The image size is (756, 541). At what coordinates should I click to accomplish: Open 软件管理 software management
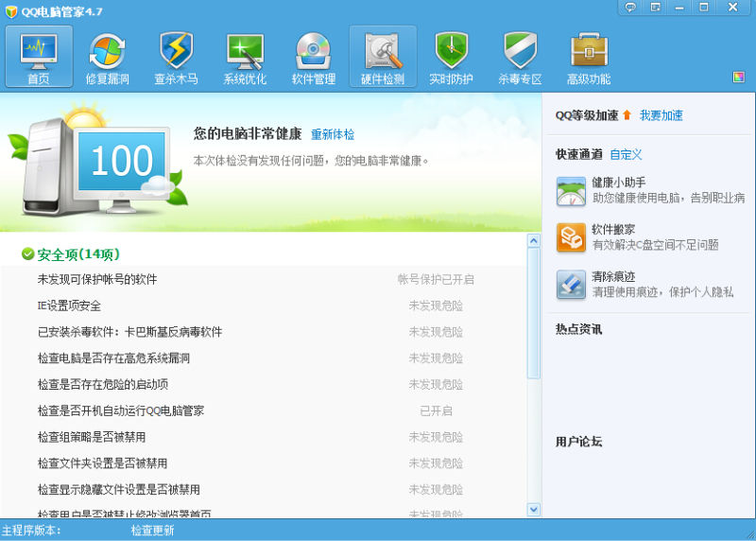point(314,57)
